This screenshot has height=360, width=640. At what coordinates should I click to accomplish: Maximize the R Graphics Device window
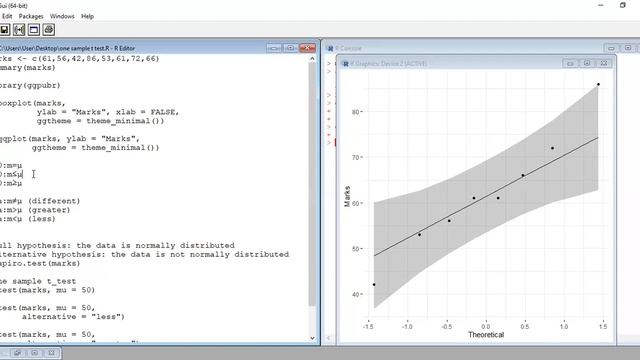click(587, 63)
